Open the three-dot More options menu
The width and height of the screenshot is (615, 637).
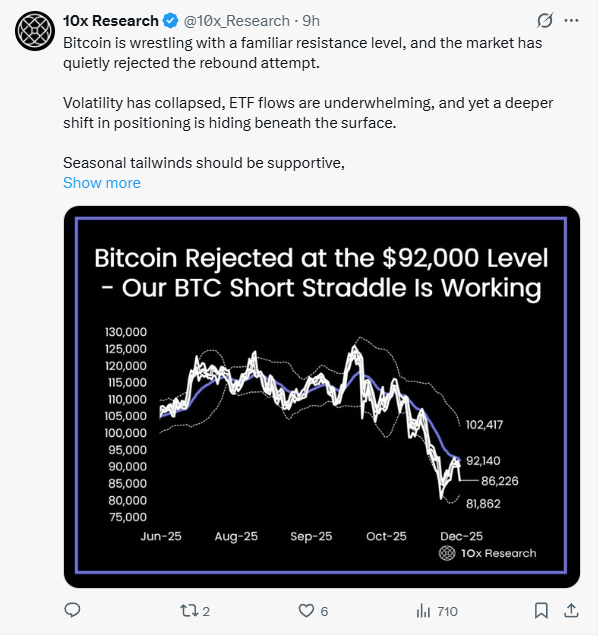[x=572, y=20]
